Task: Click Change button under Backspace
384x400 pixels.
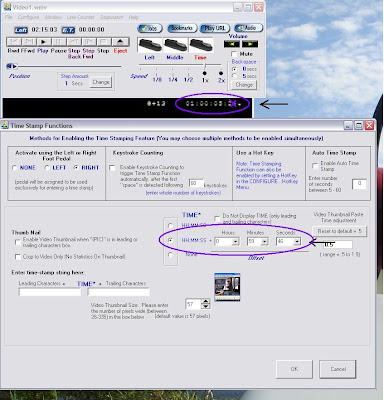Action: 244,85
